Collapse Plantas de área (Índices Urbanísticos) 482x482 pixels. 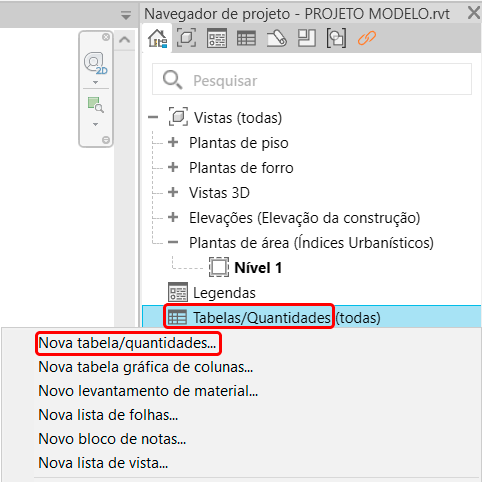173,242
